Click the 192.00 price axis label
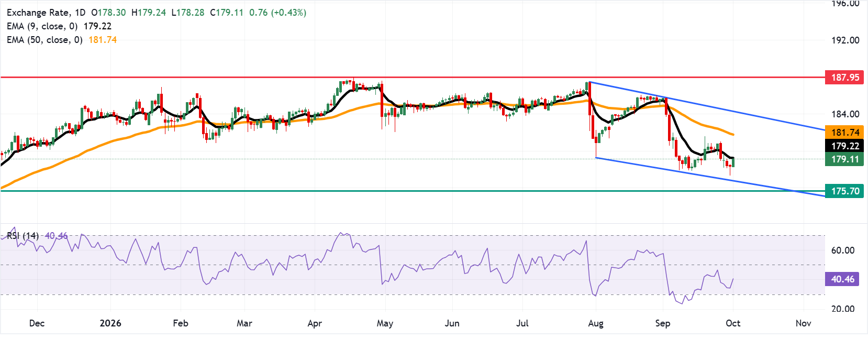Screen dimensions: 868x339 [845, 40]
